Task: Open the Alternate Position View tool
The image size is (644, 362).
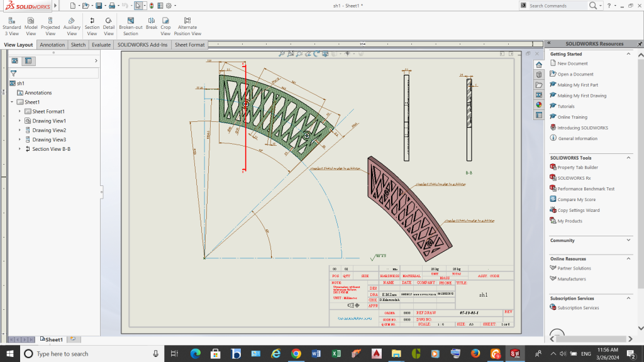Action: pyautogui.click(x=187, y=25)
